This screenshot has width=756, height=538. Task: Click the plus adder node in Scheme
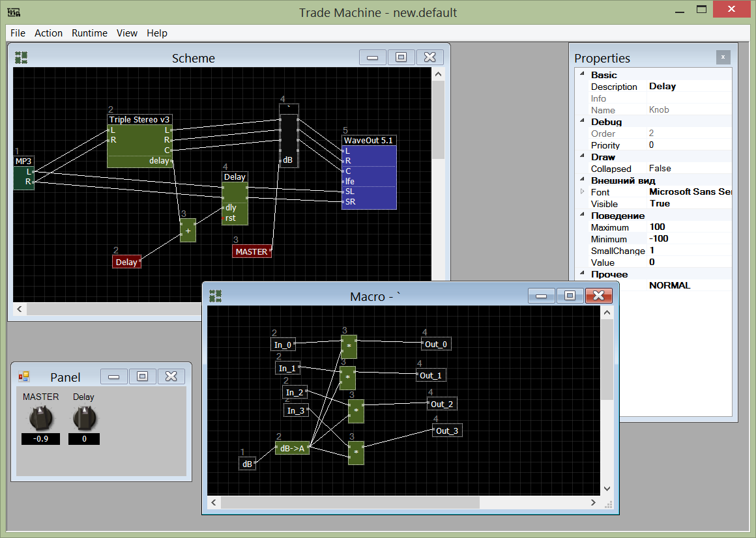click(188, 231)
